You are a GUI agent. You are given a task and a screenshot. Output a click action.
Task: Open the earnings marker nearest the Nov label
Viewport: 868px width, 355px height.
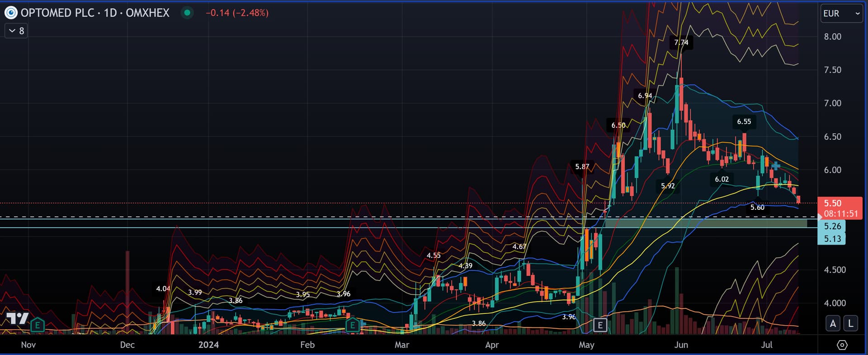(x=38, y=324)
